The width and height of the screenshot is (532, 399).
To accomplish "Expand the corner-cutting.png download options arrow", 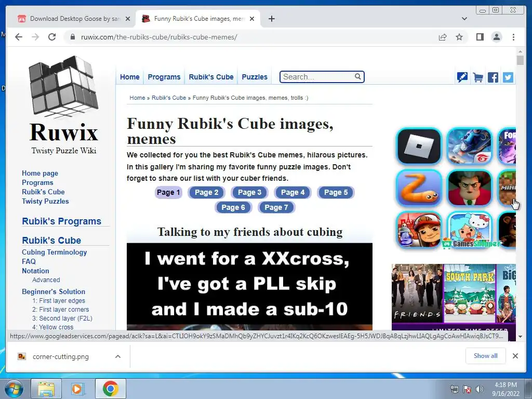I will point(118,356).
